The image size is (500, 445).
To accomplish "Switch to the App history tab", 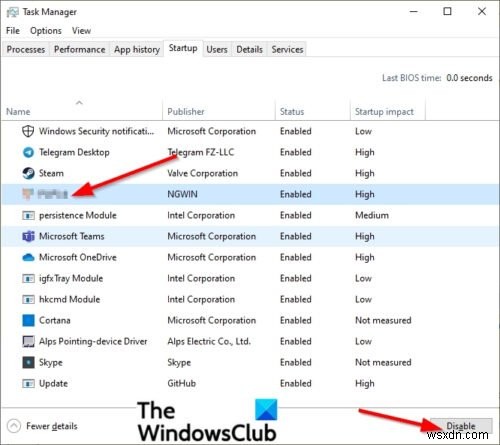I will 137,49.
